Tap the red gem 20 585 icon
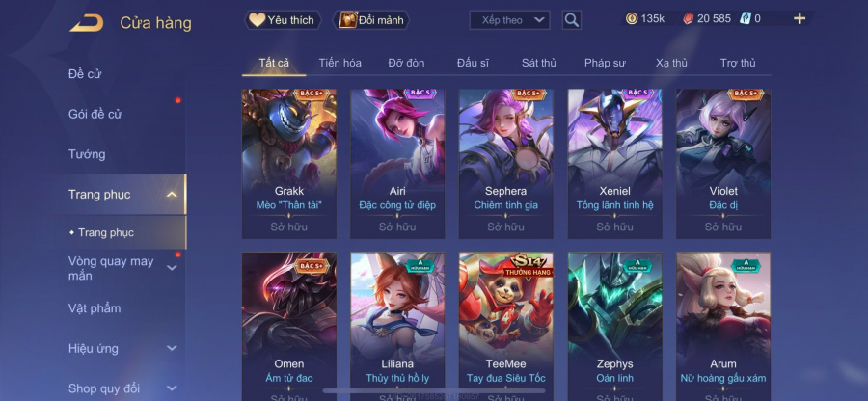 tap(688, 19)
